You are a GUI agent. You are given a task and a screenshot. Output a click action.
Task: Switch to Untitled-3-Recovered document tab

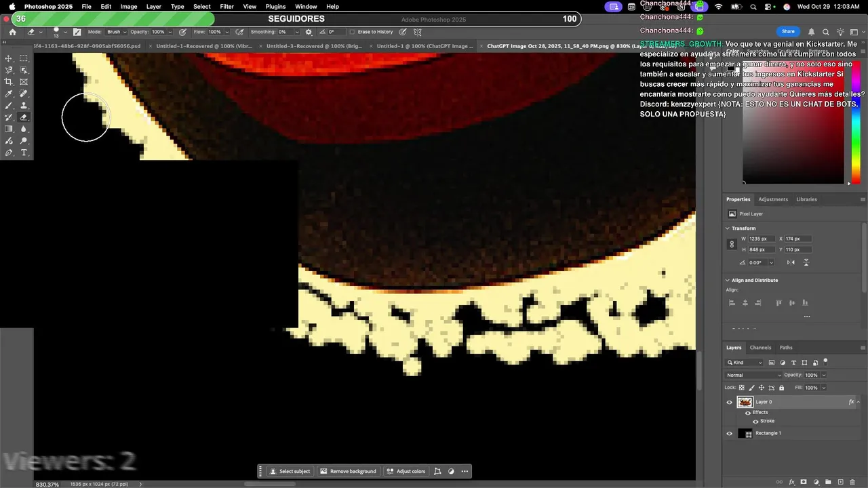(314, 46)
